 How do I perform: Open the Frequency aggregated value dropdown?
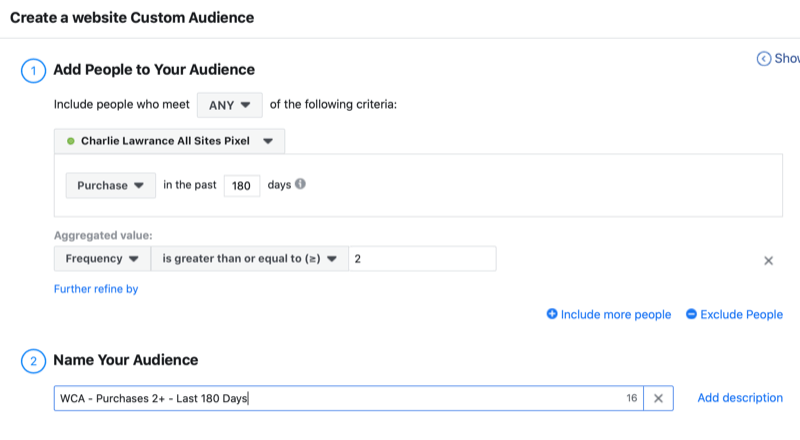coord(101,259)
